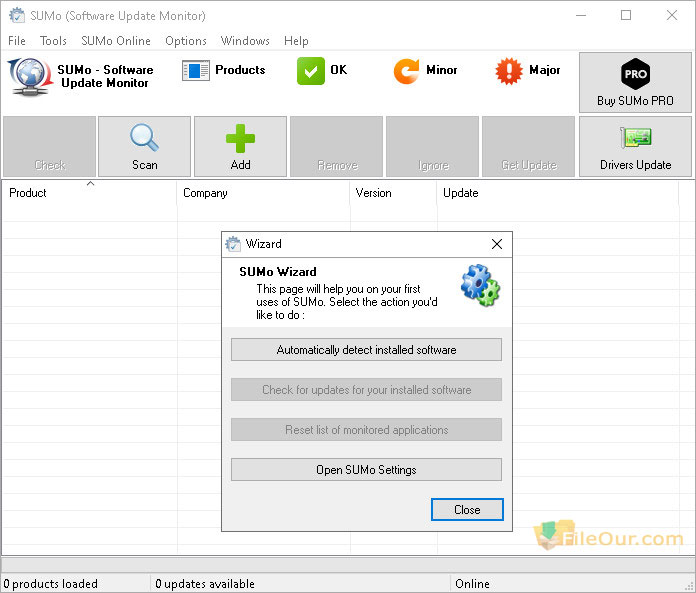The width and height of the screenshot is (696, 593).
Task: Close the Wizard dialog with X
Action: click(497, 244)
